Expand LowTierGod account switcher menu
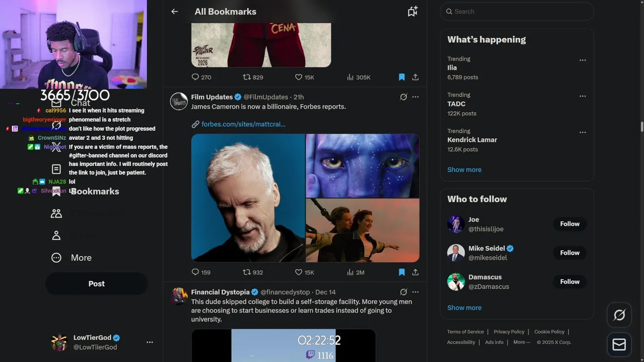 [149, 342]
